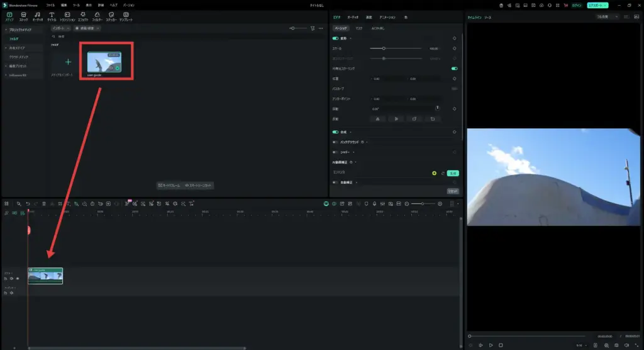
Task: Click the undo arrow in timeline toolbar
Action: pyautogui.click(x=28, y=204)
